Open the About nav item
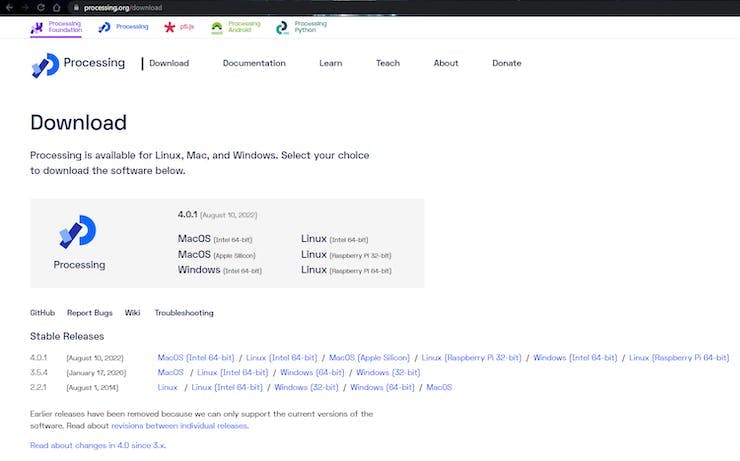Screen dimensions: 740x461 [x=446, y=63]
